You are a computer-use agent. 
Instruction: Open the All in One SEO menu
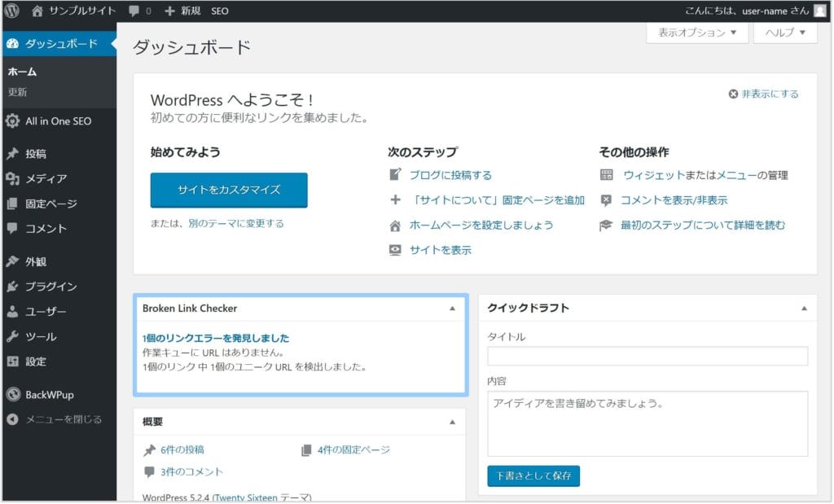(x=57, y=121)
